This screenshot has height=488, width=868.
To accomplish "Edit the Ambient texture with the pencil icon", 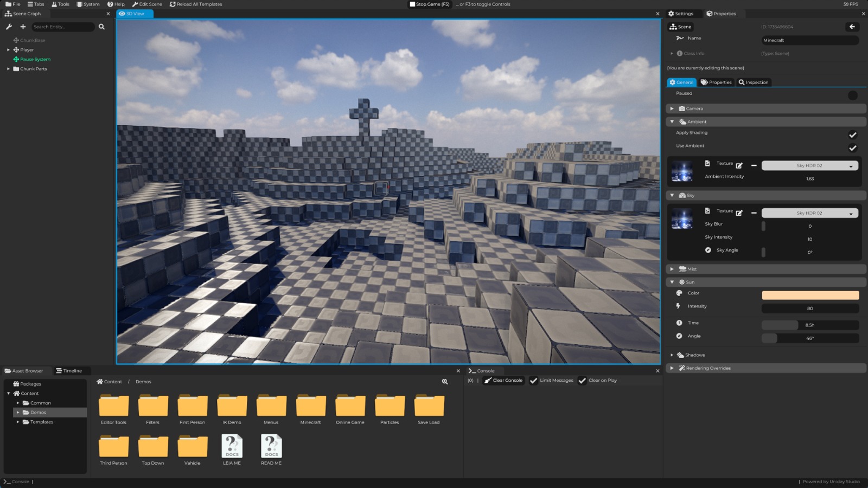I will click(x=739, y=165).
